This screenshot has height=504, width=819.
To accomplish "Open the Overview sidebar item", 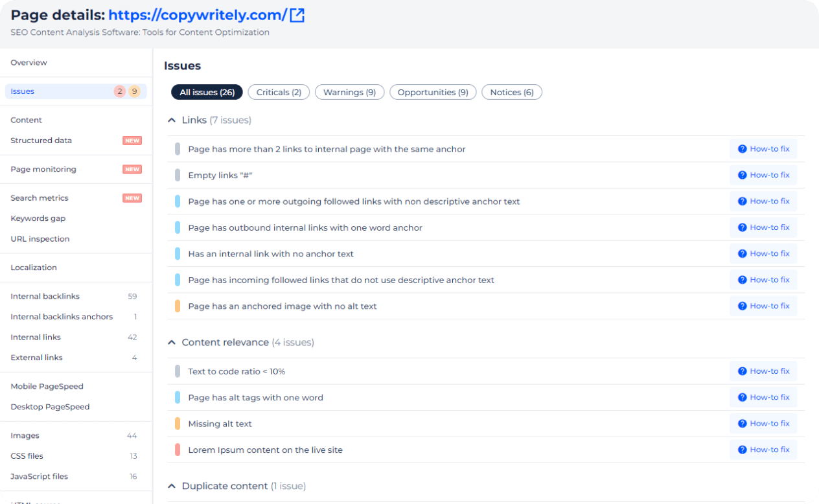I will 29,63.
